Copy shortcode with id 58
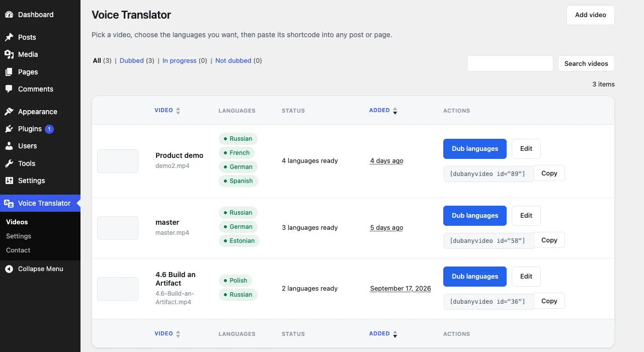 [549, 240]
